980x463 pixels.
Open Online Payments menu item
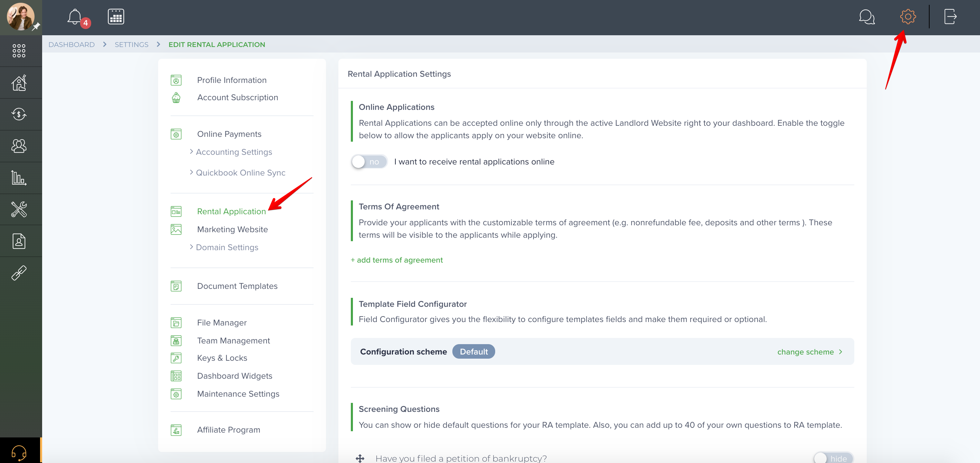(x=229, y=134)
